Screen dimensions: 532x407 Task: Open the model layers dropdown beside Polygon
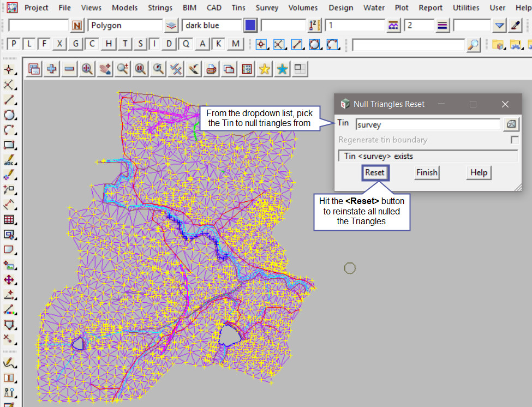click(172, 26)
